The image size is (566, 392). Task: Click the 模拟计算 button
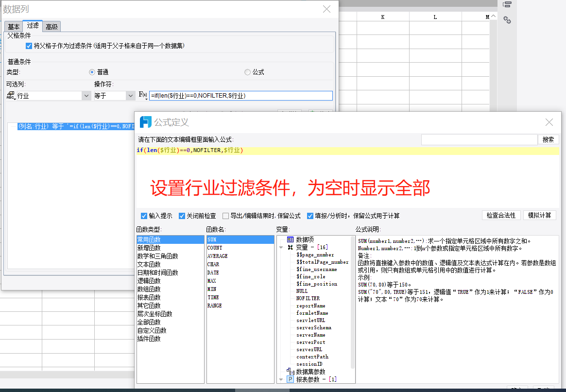(540, 216)
